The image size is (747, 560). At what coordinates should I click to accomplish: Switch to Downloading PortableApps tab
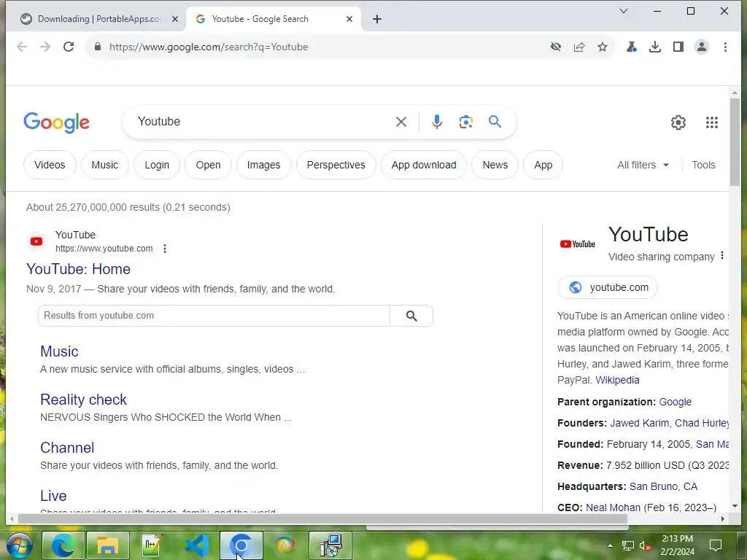coord(99,19)
